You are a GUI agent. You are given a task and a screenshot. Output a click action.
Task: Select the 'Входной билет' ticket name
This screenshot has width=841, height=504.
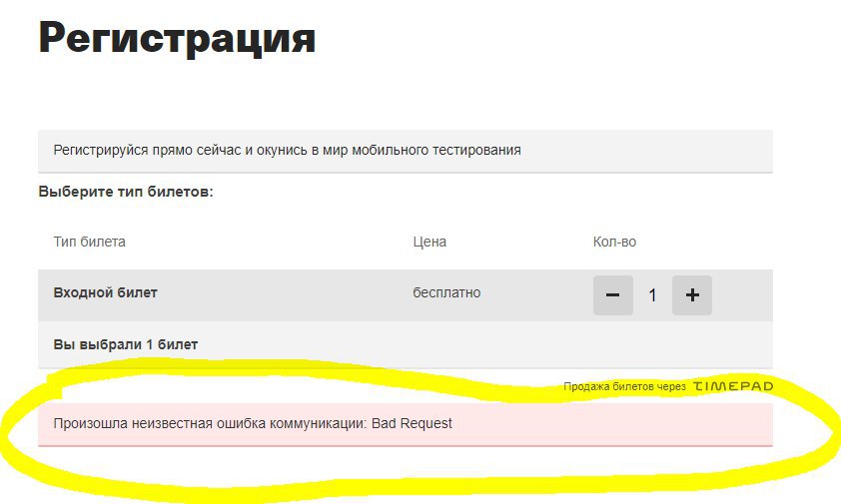[105, 292]
